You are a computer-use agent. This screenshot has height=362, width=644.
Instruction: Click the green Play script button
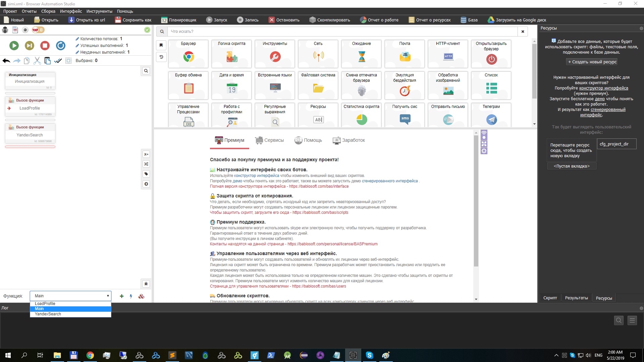[x=14, y=46]
